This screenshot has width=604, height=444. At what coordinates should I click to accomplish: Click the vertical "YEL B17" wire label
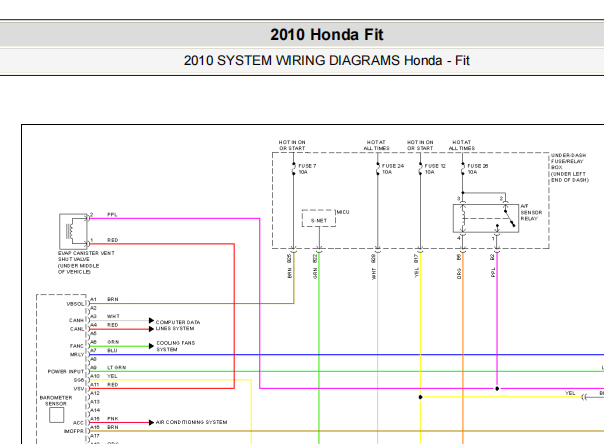416,265
